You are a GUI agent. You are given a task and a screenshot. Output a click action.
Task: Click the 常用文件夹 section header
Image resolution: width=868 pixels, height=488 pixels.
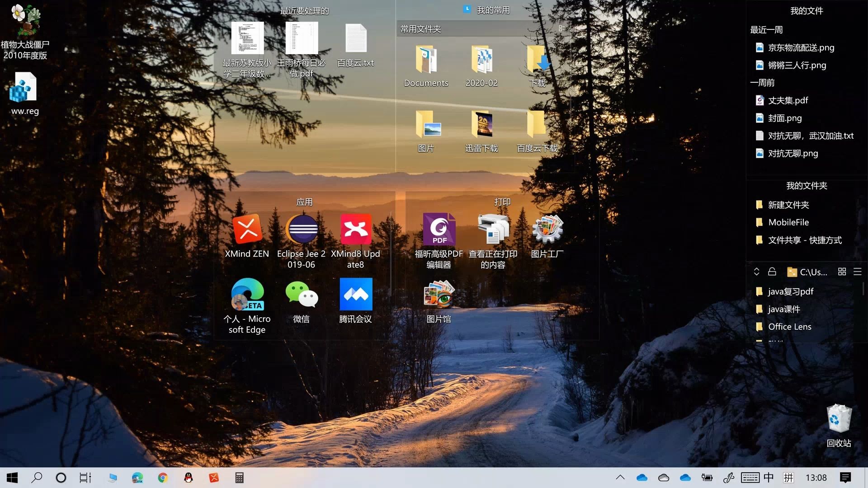coord(420,29)
